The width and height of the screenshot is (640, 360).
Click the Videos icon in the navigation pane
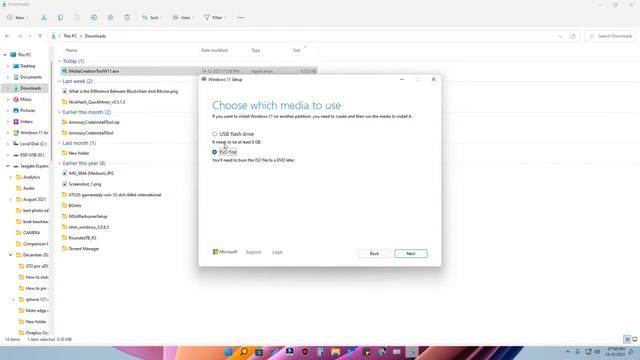16,122
